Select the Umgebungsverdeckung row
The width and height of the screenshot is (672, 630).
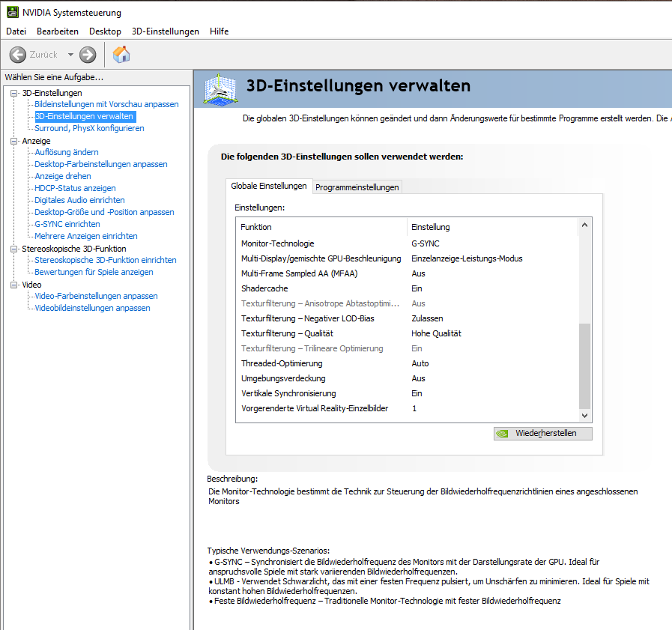pos(407,378)
